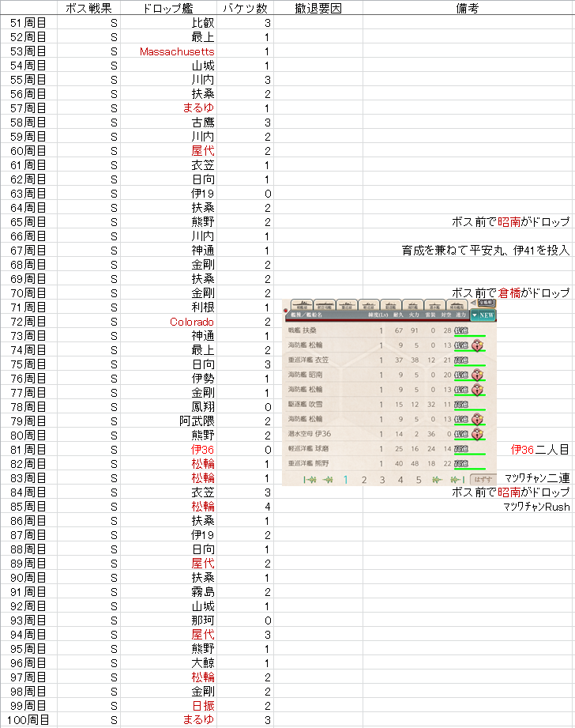Select page 2 in ship list pagination
575x728 pixels.
click(364, 480)
